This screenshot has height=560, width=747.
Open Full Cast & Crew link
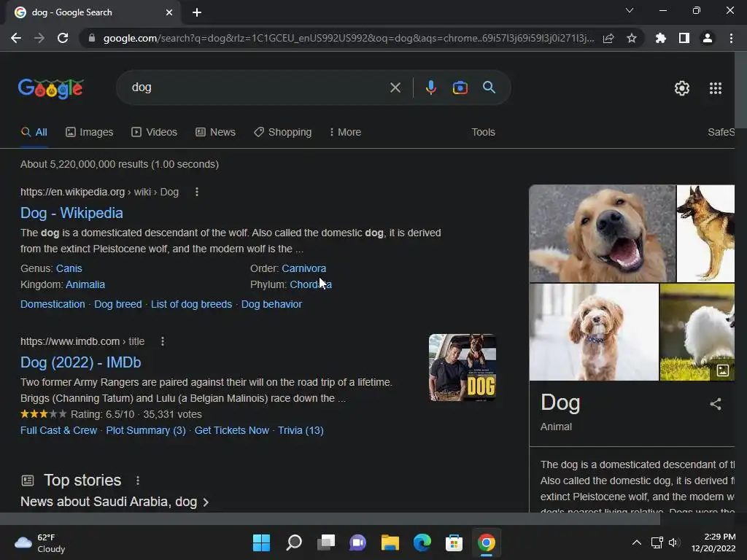pyautogui.click(x=58, y=430)
